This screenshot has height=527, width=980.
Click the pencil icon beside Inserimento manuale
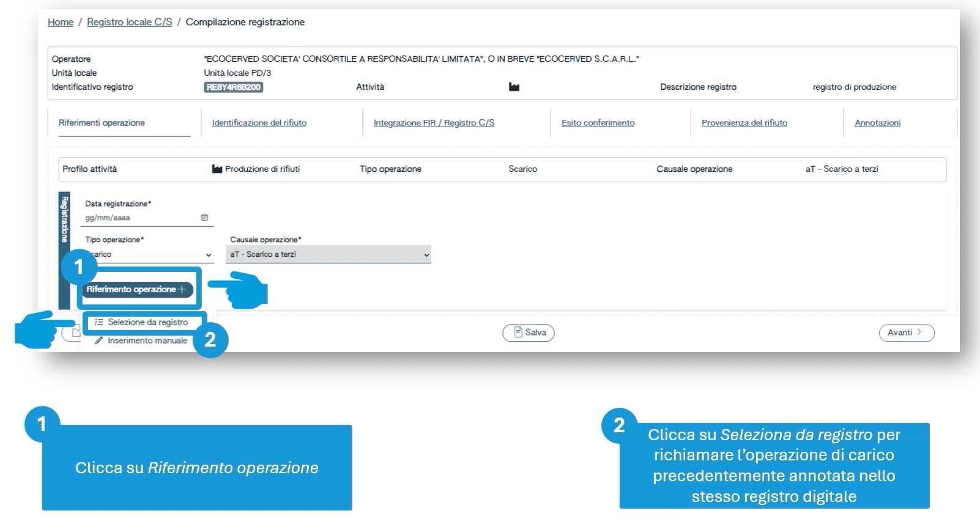[98, 341]
